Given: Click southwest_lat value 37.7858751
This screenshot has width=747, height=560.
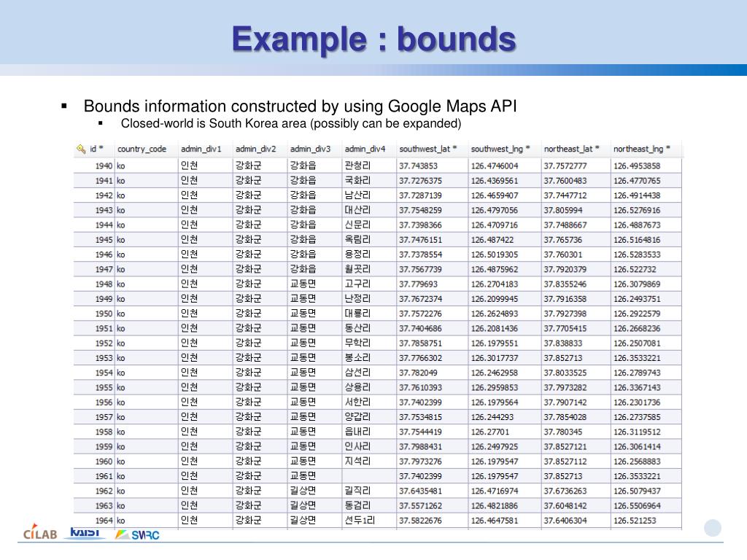Looking at the screenshot, I should coord(420,343).
